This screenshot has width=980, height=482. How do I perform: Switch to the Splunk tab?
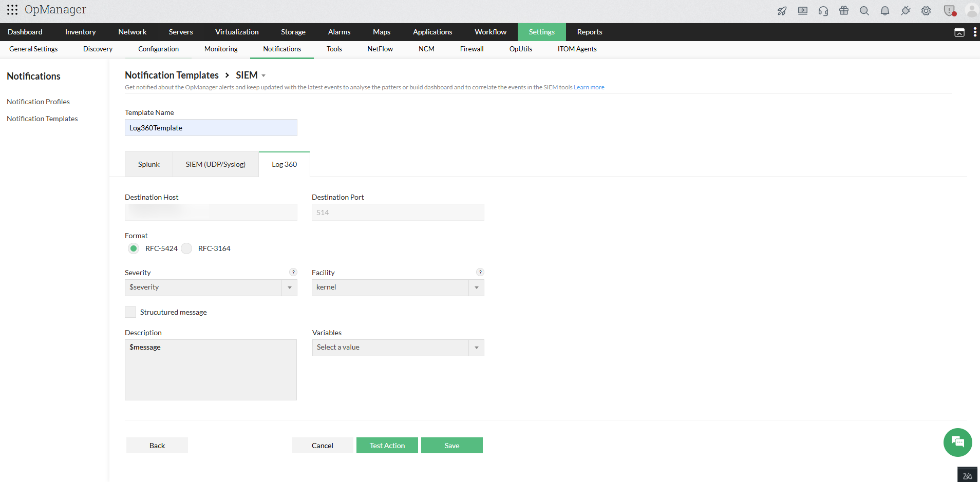click(x=149, y=164)
